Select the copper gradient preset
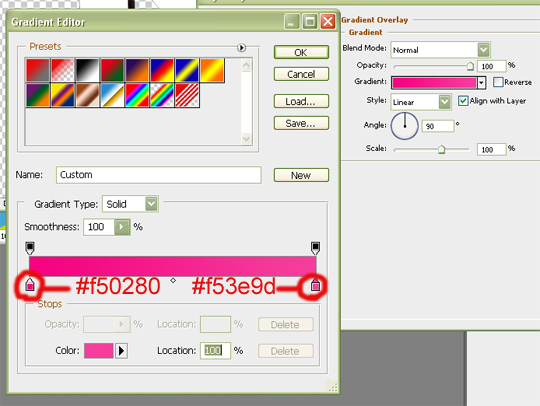 pyautogui.click(x=87, y=95)
